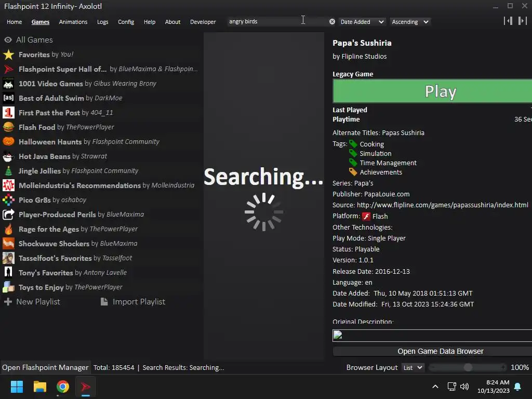Screen dimensions: 532x399
Task: Open the Config tab
Action: (x=126, y=22)
